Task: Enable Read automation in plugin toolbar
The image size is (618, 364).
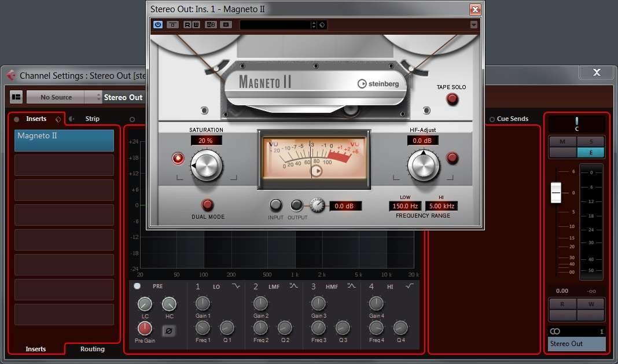Action: point(187,25)
